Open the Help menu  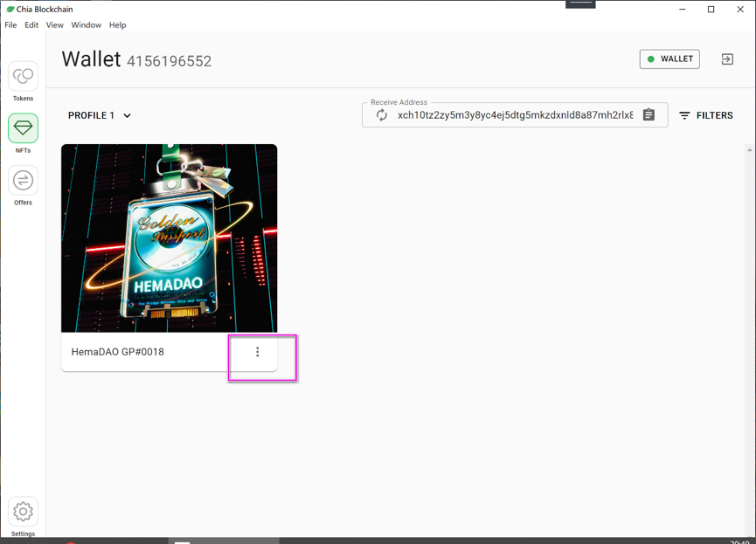pyautogui.click(x=117, y=25)
